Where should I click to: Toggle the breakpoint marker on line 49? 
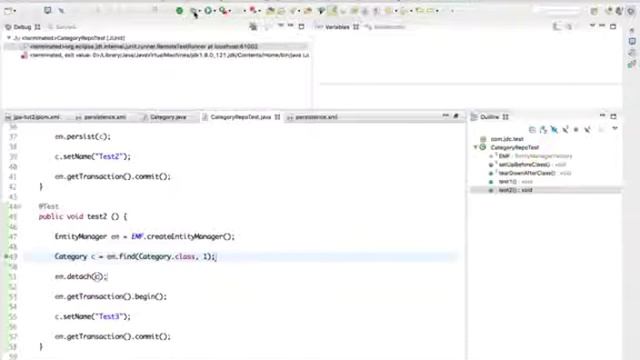6,256
